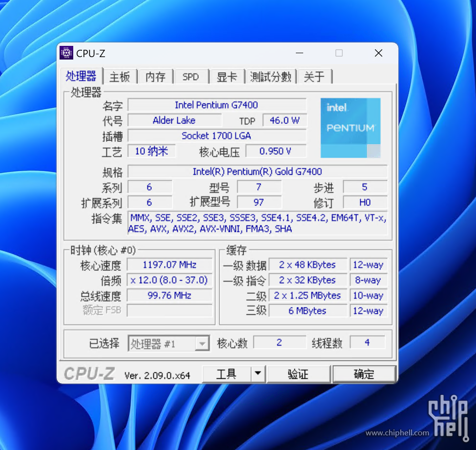Click the 扩展型号 value 97

click(x=259, y=203)
